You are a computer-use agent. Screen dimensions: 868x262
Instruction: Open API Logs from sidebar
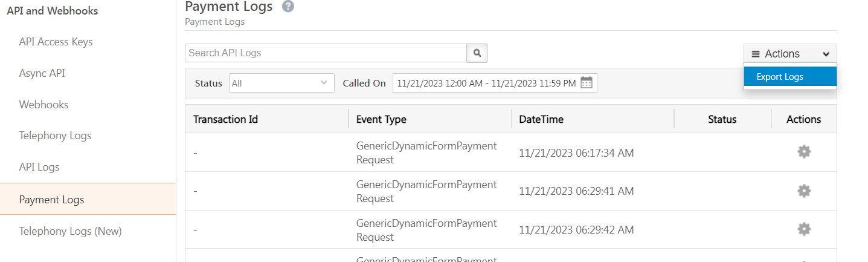point(39,167)
